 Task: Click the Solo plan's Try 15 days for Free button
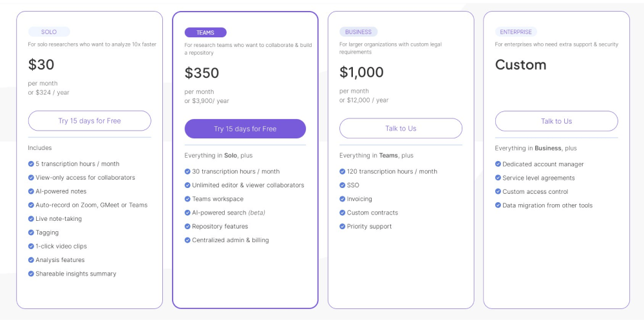90,121
